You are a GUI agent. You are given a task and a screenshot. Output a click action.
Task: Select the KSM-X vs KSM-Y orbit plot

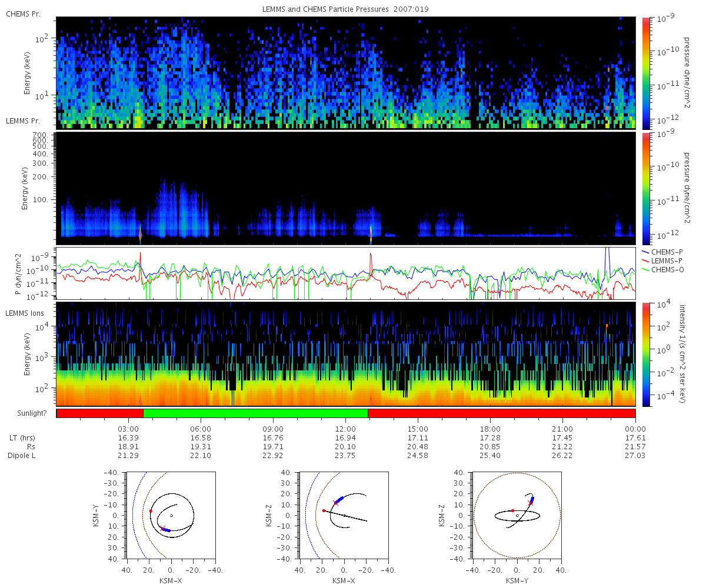coord(171,515)
